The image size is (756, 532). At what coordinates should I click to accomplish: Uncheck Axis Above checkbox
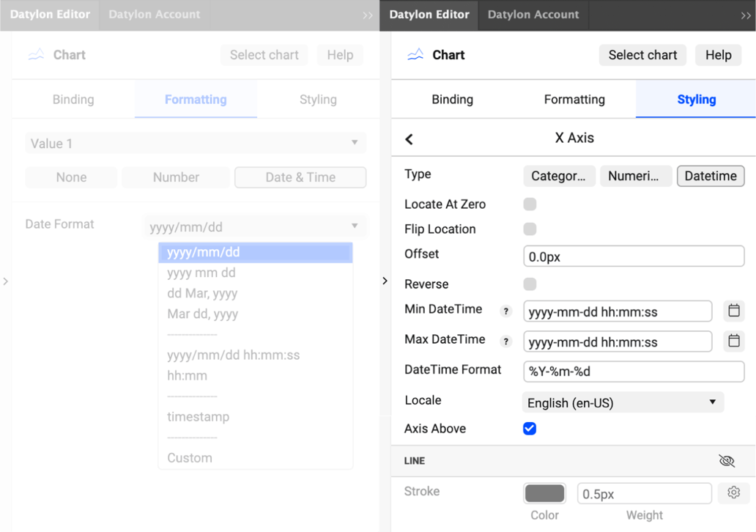[530, 428]
